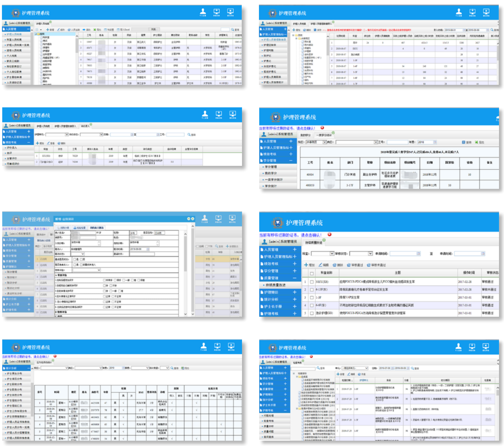504x446 pixels.
Task: Click 导出 export icon in 一类学分统计 panel
Action: [476, 142]
